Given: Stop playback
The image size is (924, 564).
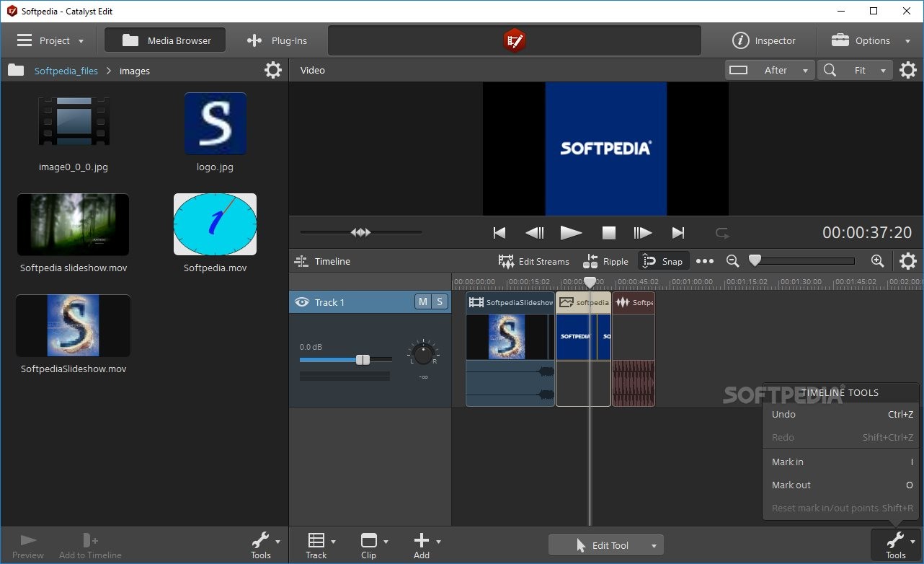Looking at the screenshot, I should pyautogui.click(x=609, y=232).
